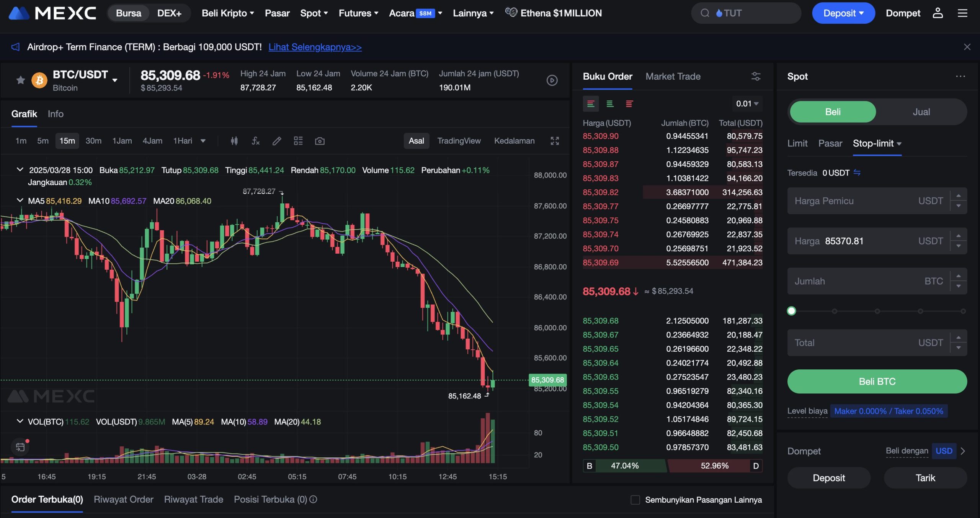This screenshot has width=980, height=518.
Task: Favorite BTC/USDT using the star icon
Action: click(20, 80)
